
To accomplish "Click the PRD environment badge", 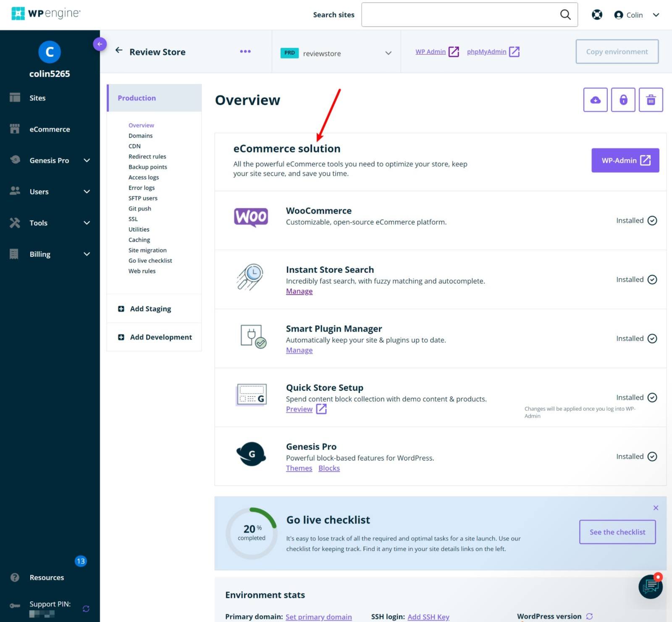I will pyautogui.click(x=289, y=53).
